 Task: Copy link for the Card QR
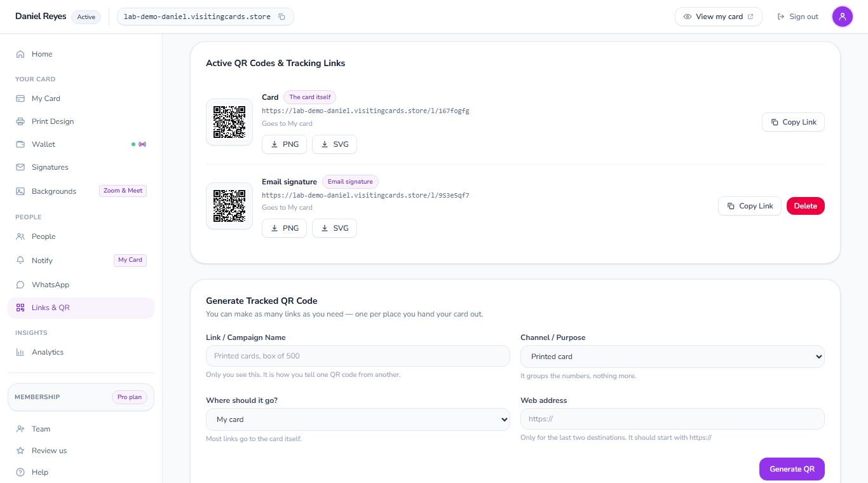(x=793, y=122)
